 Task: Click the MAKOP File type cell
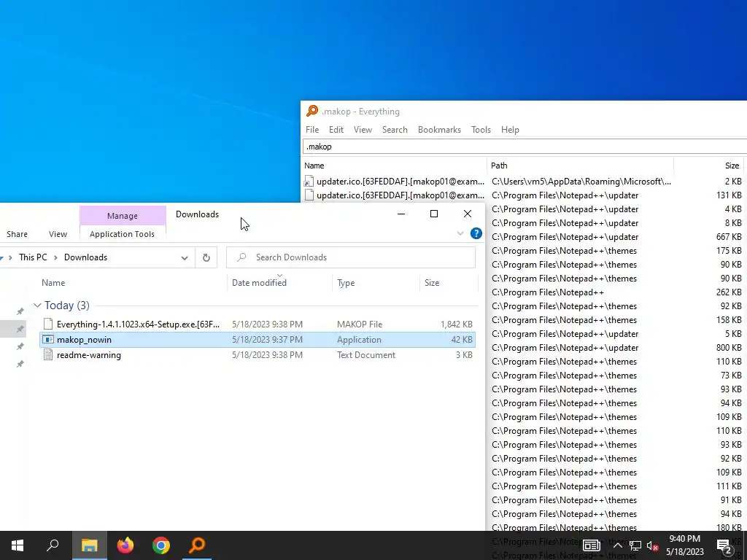(x=360, y=324)
